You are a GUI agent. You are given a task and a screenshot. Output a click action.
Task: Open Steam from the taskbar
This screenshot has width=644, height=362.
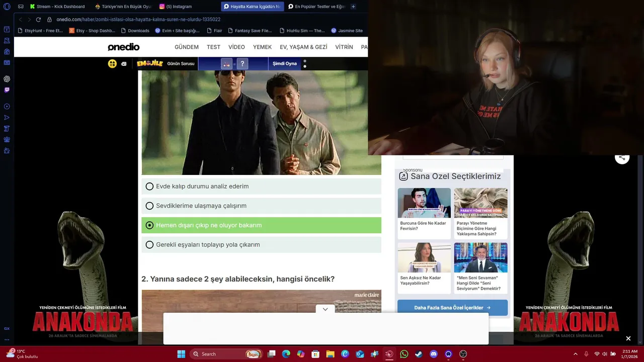[x=419, y=354]
